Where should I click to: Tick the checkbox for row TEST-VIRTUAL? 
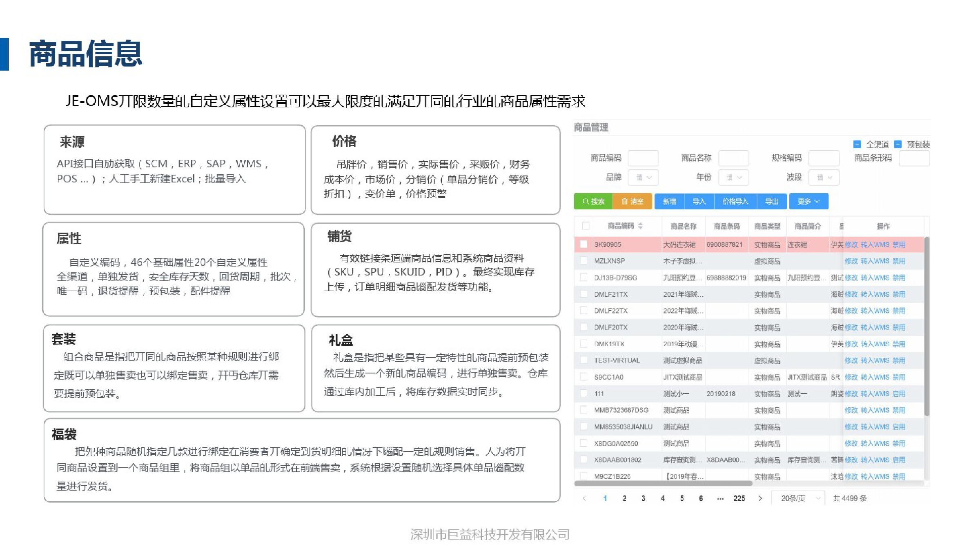coord(584,360)
